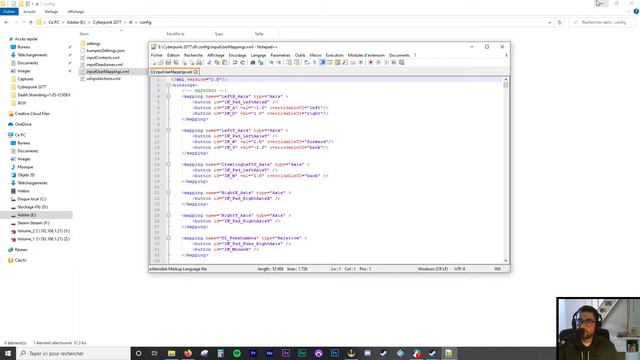Screen dimensions: 640x360
Task: Undo the last edit via toolbar
Action: pyautogui.click(x=235, y=62)
